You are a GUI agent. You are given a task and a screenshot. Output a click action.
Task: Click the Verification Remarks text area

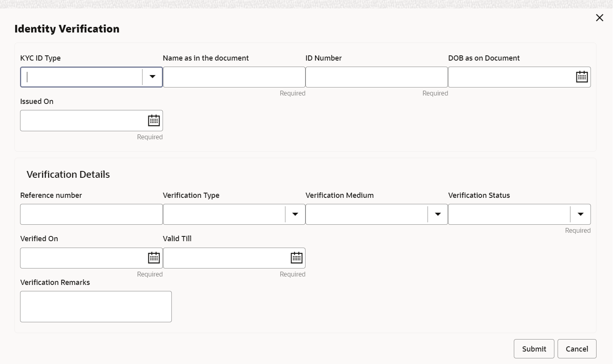(96, 306)
